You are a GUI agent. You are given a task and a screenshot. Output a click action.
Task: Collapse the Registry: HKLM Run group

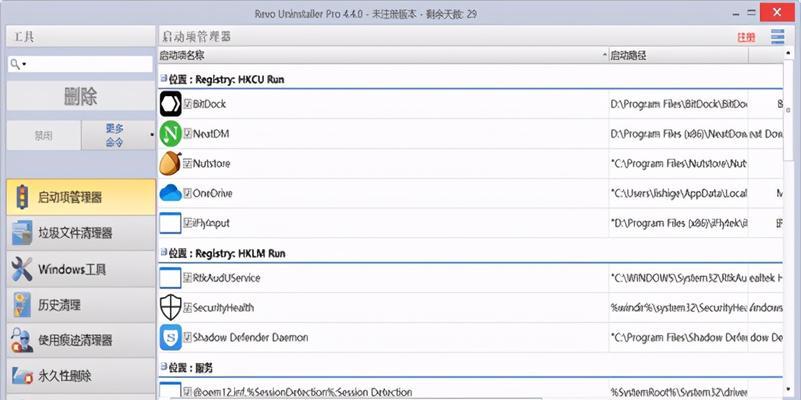coord(163,252)
